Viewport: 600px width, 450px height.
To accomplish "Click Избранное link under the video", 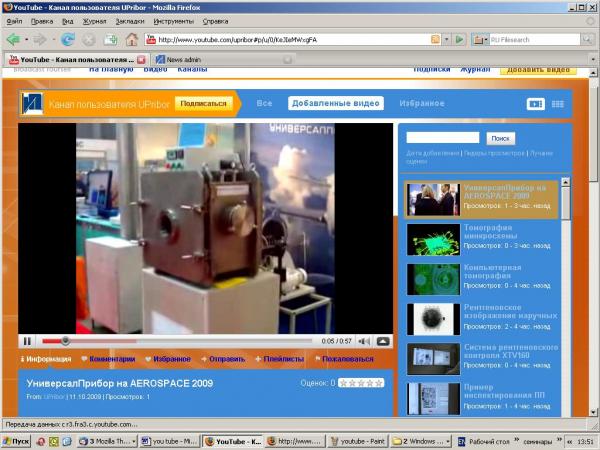I will (x=171, y=359).
